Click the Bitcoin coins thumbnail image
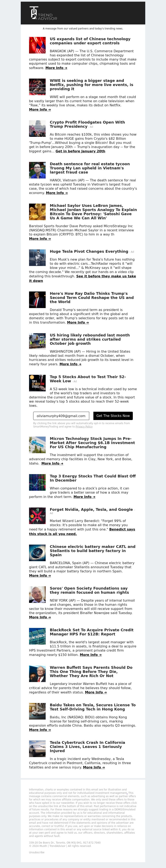The width and height of the screenshot is (166, 868). point(37,212)
